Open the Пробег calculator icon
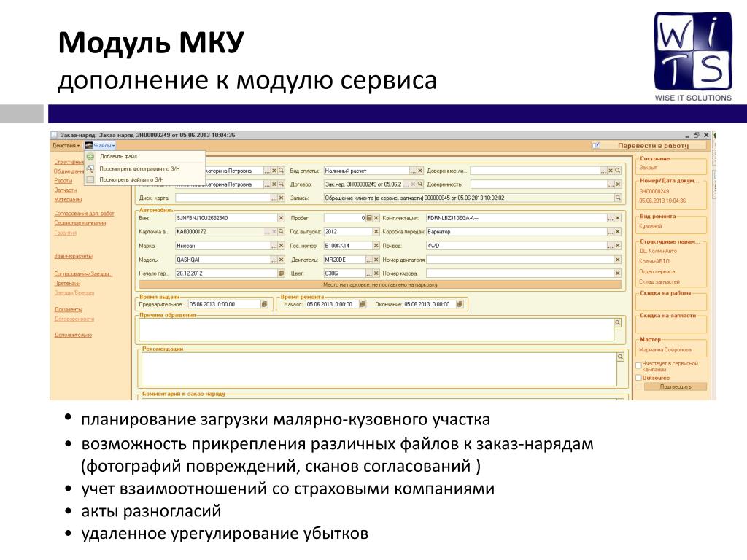This screenshot has width=747, height=560. (369, 218)
